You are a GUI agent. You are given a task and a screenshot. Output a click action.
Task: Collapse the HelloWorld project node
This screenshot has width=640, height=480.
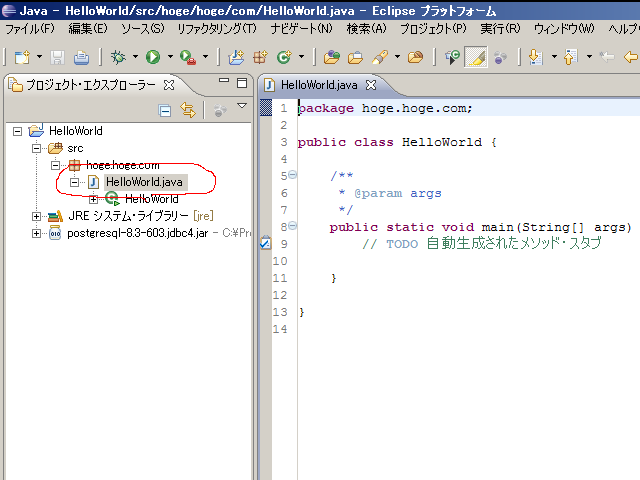point(17,131)
